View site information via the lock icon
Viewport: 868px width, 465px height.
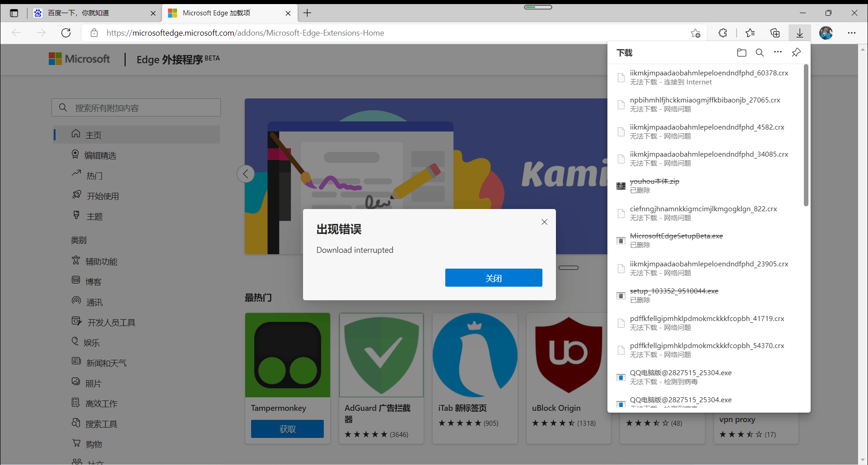click(94, 33)
